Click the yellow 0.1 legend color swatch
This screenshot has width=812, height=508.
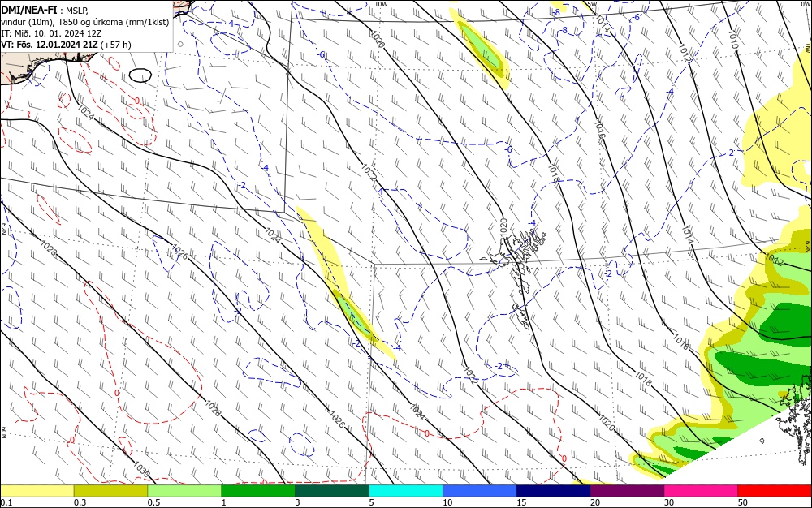pyautogui.click(x=37, y=491)
